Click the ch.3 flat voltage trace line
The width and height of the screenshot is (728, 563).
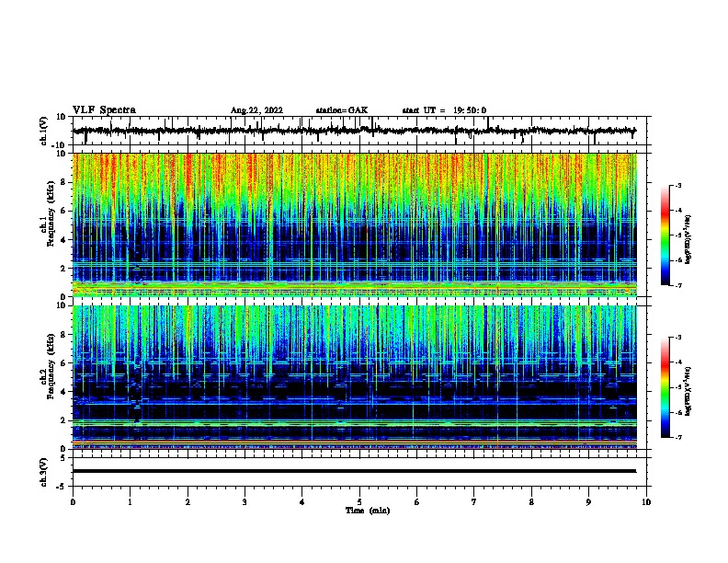pos(354,471)
